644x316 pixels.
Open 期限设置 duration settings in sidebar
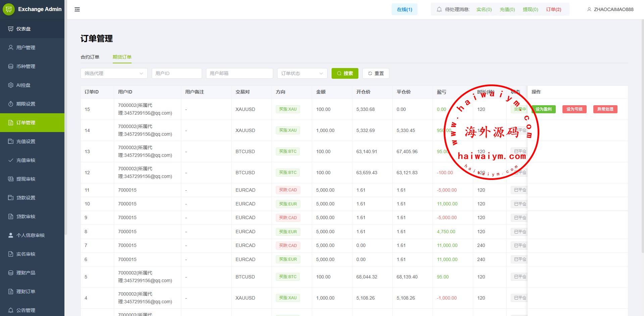coord(26,104)
